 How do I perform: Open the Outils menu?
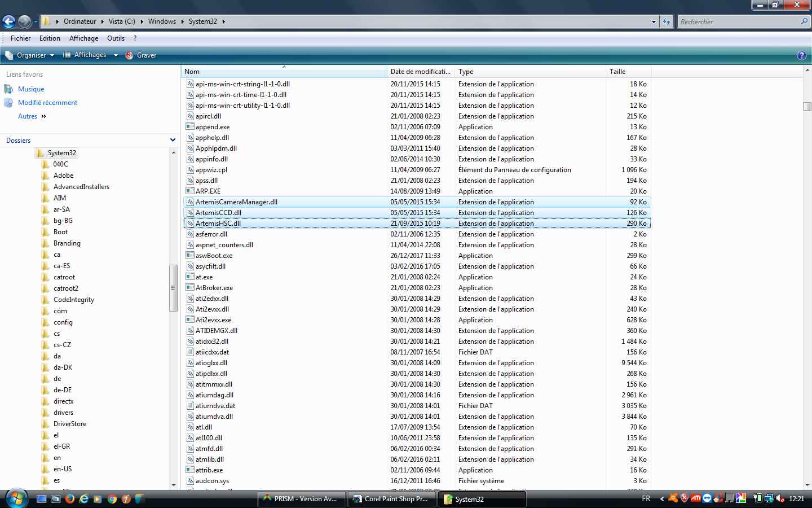click(116, 38)
